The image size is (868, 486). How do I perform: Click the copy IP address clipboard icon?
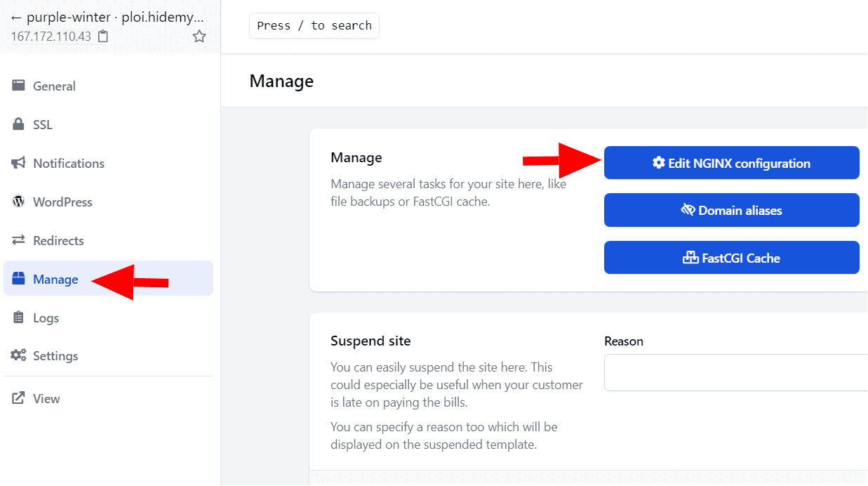coord(103,37)
